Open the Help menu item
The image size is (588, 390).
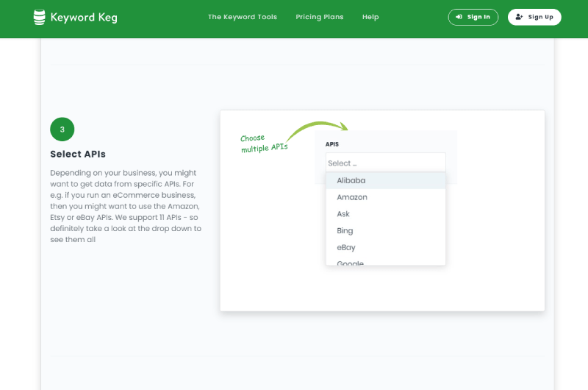pyautogui.click(x=370, y=17)
